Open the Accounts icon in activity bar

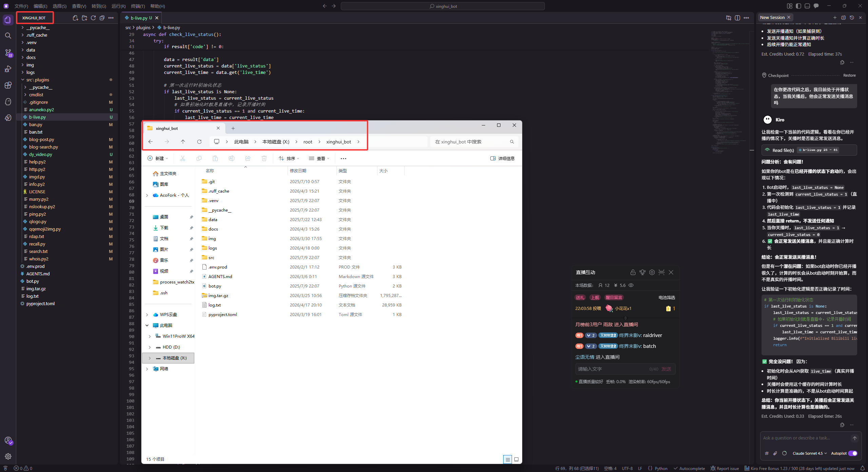[x=8, y=440]
